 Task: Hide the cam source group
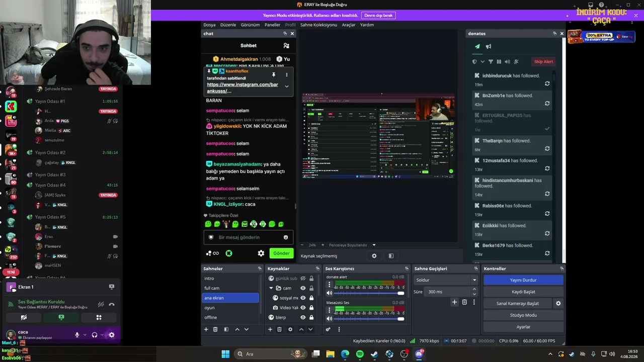click(x=303, y=288)
